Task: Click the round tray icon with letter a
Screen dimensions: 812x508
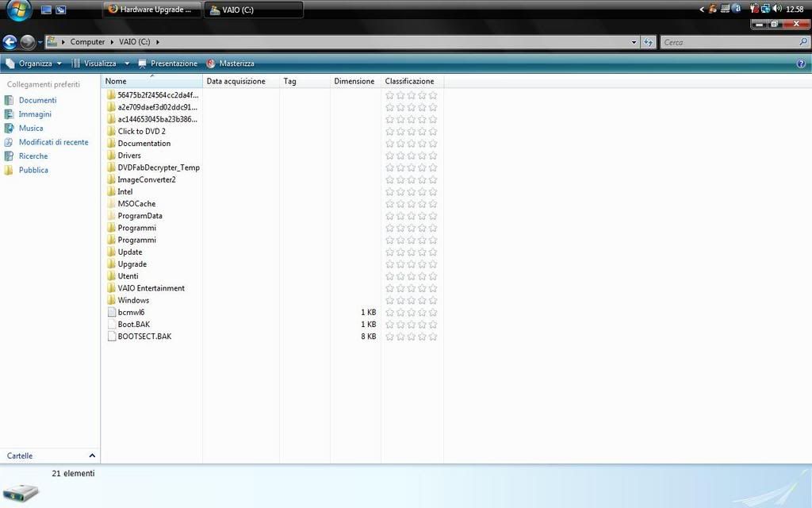Action: click(x=737, y=8)
